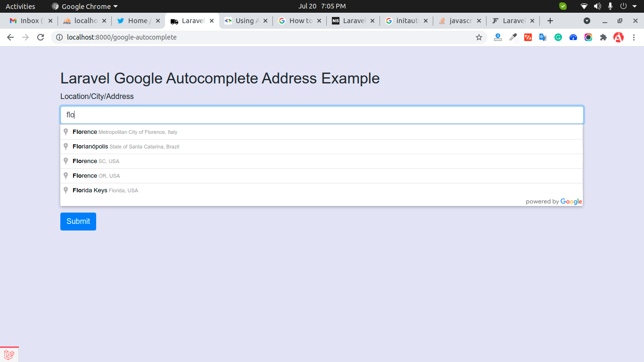Open the Laravel debug bar icon
This screenshot has width=644, height=362.
pyautogui.click(x=9, y=354)
